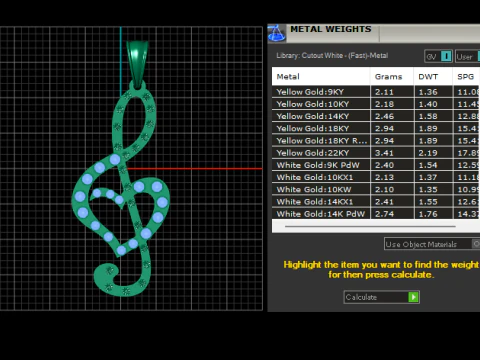Sort by the SPG column header

pyautogui.click(x=466, y=77)
